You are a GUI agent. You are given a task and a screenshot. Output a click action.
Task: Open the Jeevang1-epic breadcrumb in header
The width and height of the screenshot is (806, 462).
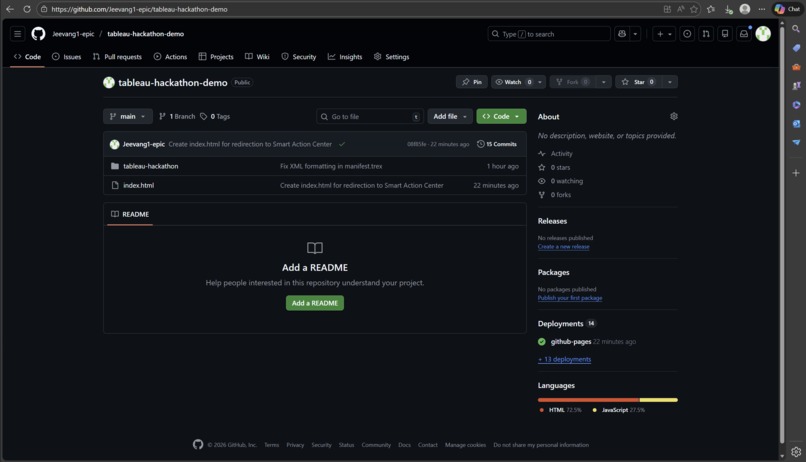point(73,34)
